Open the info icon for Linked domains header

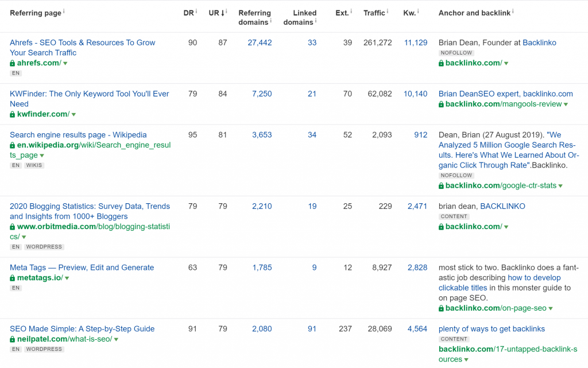coord(316,21)
